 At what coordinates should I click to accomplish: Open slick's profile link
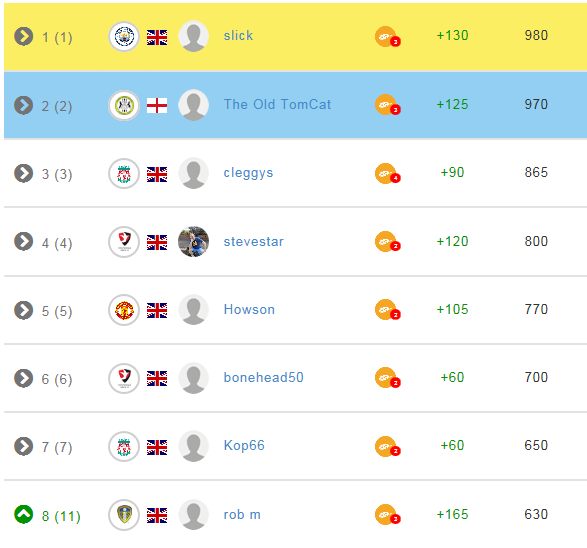[x=238, y=36]
